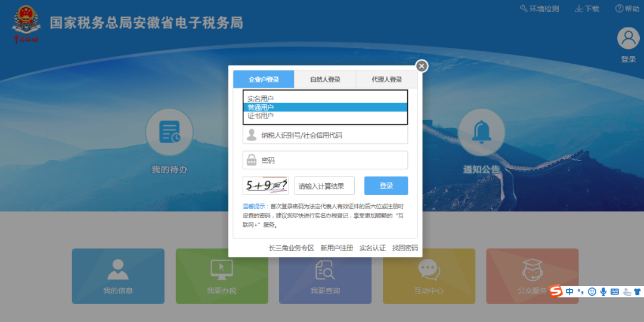Click the captcha result input field
This screenshot has height=322, width=644.
point(324,185)
